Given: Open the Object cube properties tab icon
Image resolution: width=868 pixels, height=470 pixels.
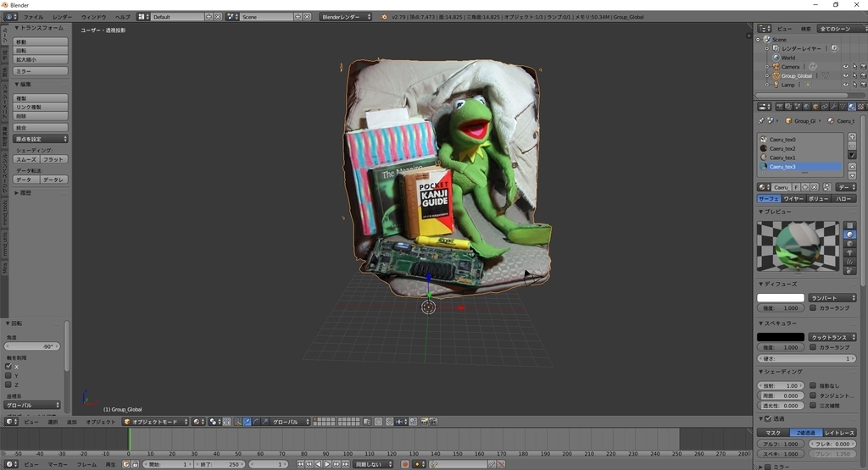Looking at the screenshot, I should pos(815,106).
